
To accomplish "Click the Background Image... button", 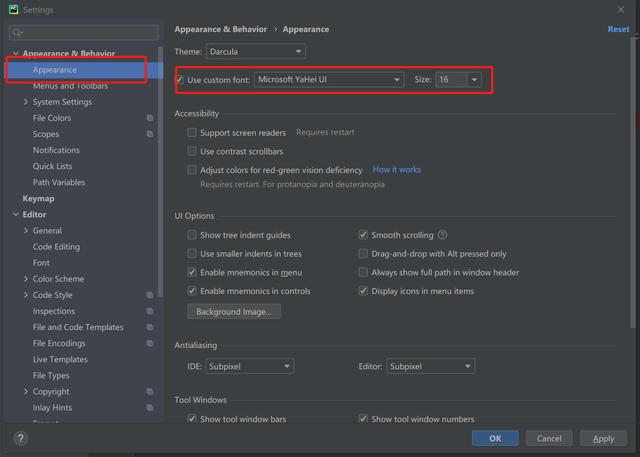I will coord(234,311).
